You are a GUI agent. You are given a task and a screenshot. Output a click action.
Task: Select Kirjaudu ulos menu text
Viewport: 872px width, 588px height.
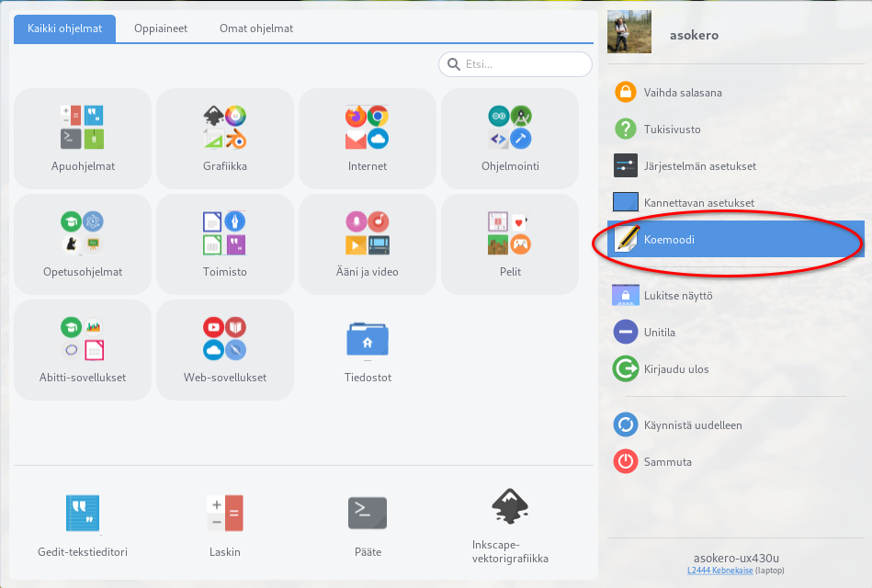tap(676, 369)
